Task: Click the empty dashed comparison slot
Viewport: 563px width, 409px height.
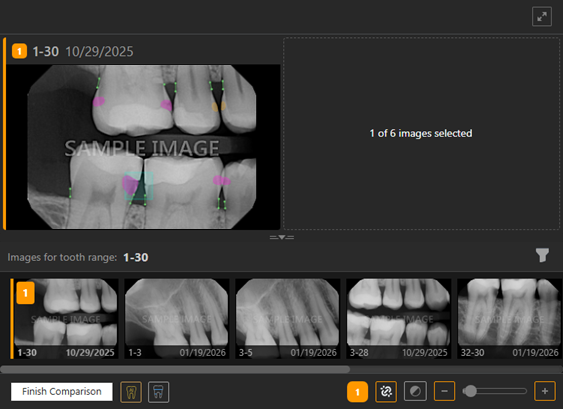Action: pyautogui.click(x=421, y=133)
